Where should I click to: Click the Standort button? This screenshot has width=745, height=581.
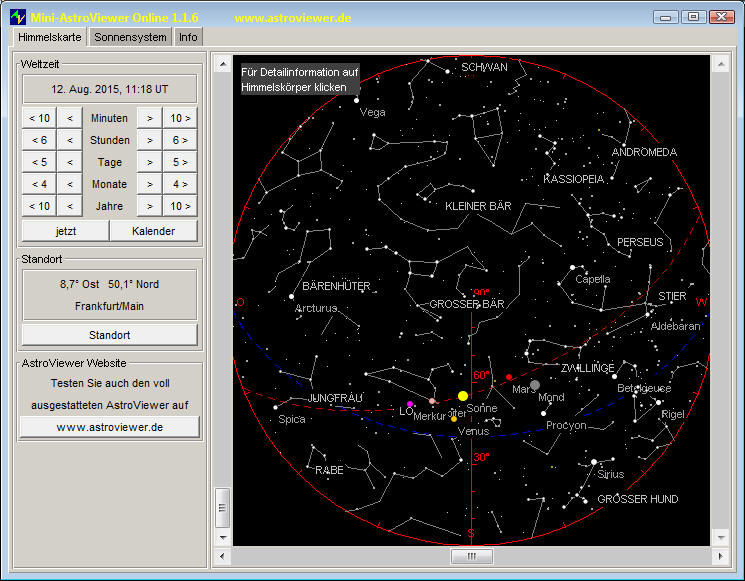click(110, 335)
